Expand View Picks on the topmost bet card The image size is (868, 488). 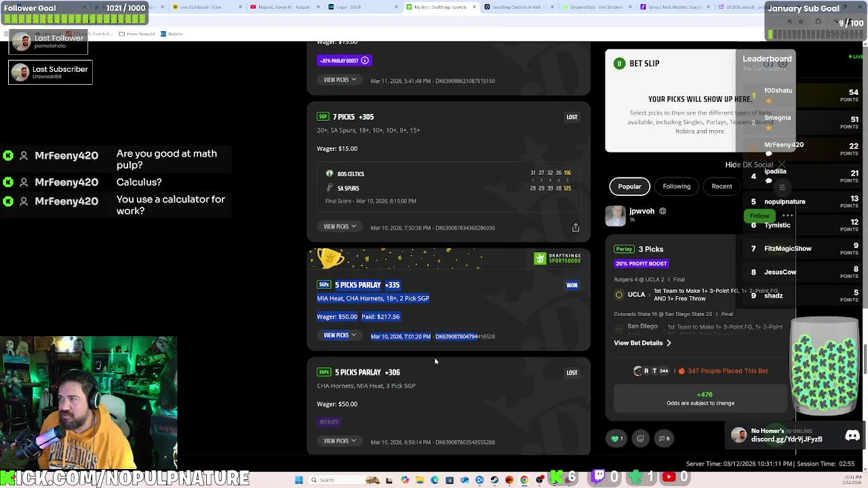tap(340, 80)
